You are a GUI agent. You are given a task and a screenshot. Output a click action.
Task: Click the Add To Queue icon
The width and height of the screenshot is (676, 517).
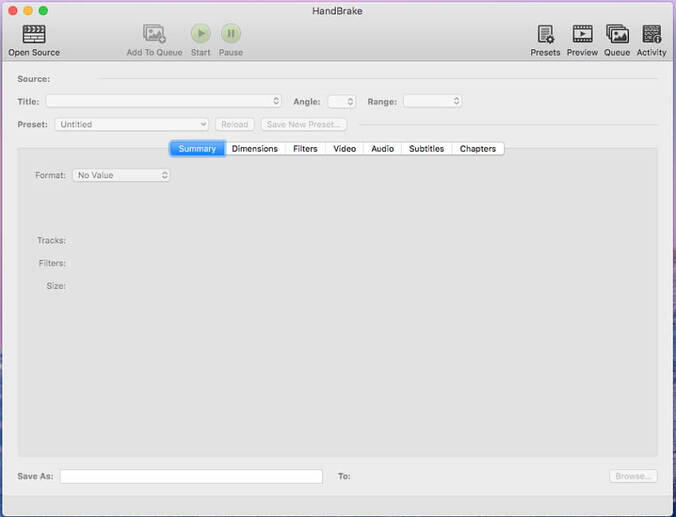tap(154, 34)
